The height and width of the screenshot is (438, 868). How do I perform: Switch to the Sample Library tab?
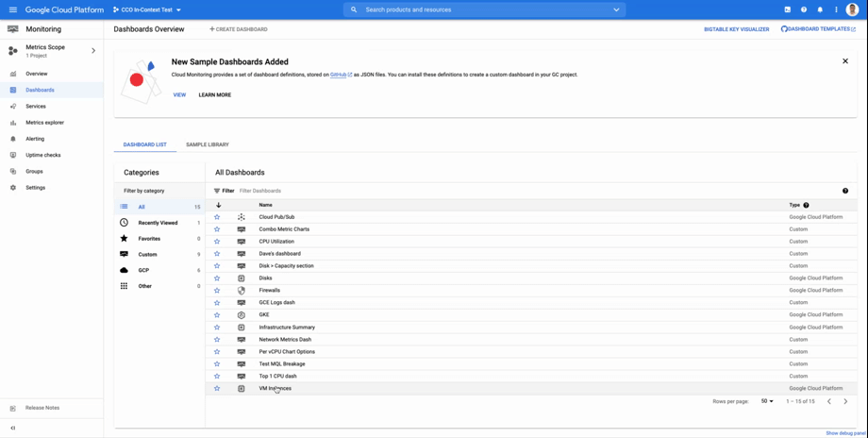coord(207,144)
